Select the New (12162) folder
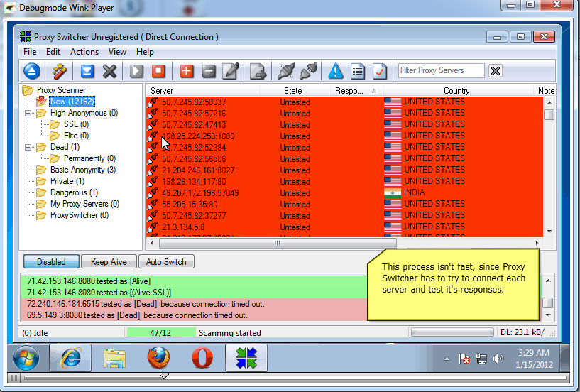Image resolution: width=580 pixels, height=392 pixels. tap(72, 102)
